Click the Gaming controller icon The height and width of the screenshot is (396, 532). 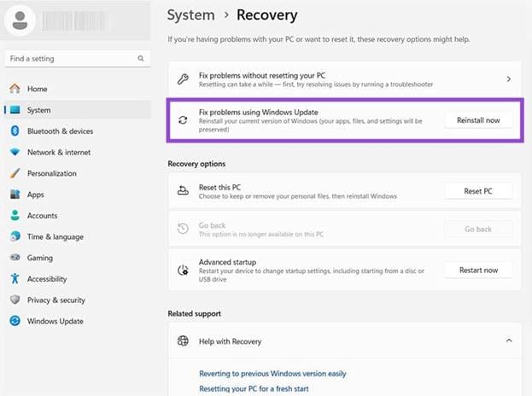coord(15,258)
